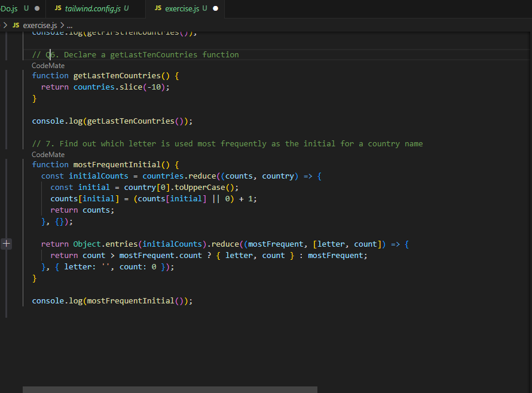Screen dimensions: 532x393
Task: Click the breadcrumb chevron before exercise.js
Action: (x=5, y=26)
